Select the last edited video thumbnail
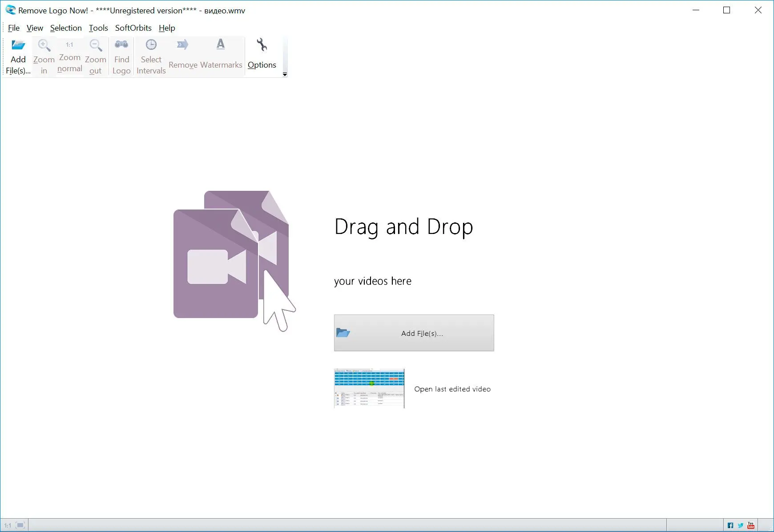This screenshot has width=774, height=532. pos(369,388)
